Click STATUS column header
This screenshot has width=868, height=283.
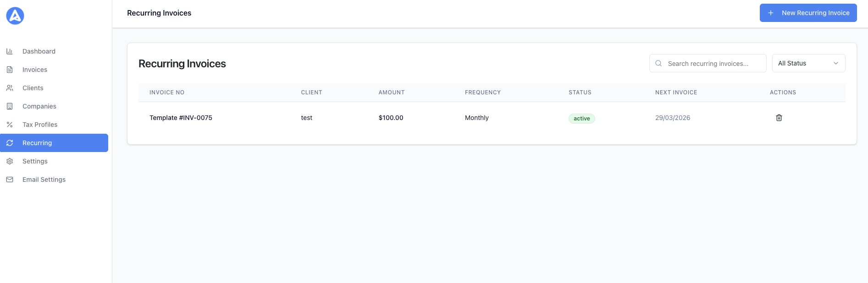coord(580,93)
